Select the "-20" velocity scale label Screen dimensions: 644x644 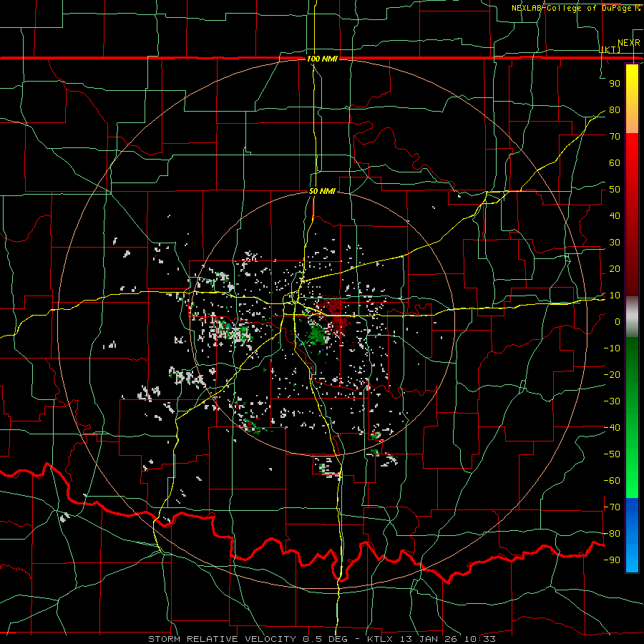pyautogui.click(x=612, y=375)
